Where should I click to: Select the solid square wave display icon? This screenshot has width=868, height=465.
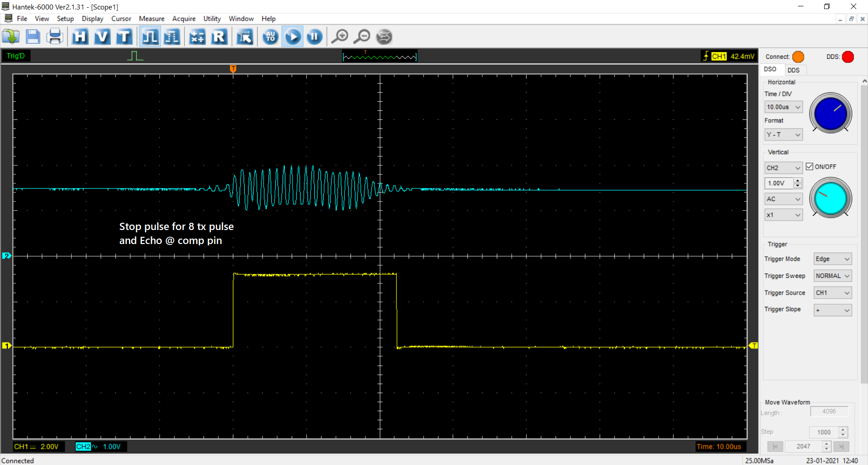(150, 37)
